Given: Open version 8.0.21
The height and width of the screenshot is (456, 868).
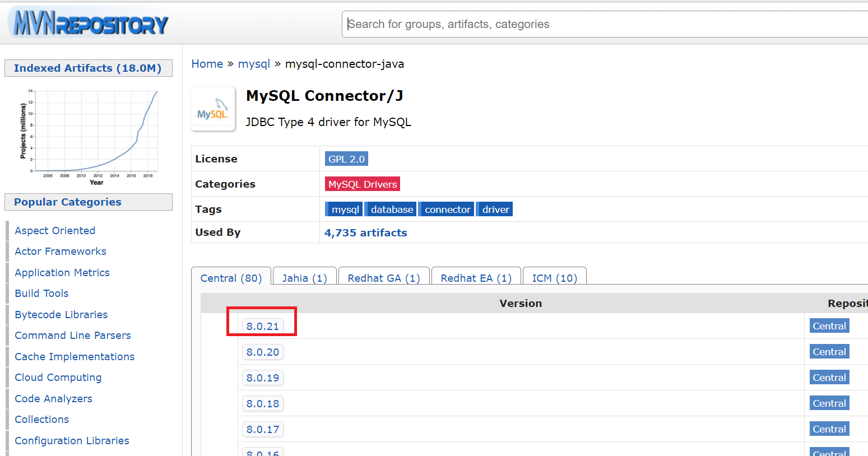Looking at the screenshot, I should tap(263, 326).
